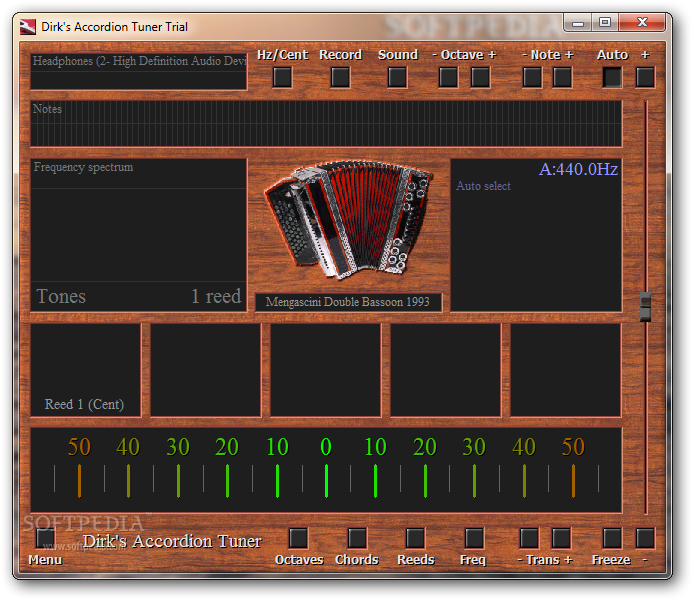Click the Tones label
The width and height of the screenshot is (693, 600).
[61, 296]
